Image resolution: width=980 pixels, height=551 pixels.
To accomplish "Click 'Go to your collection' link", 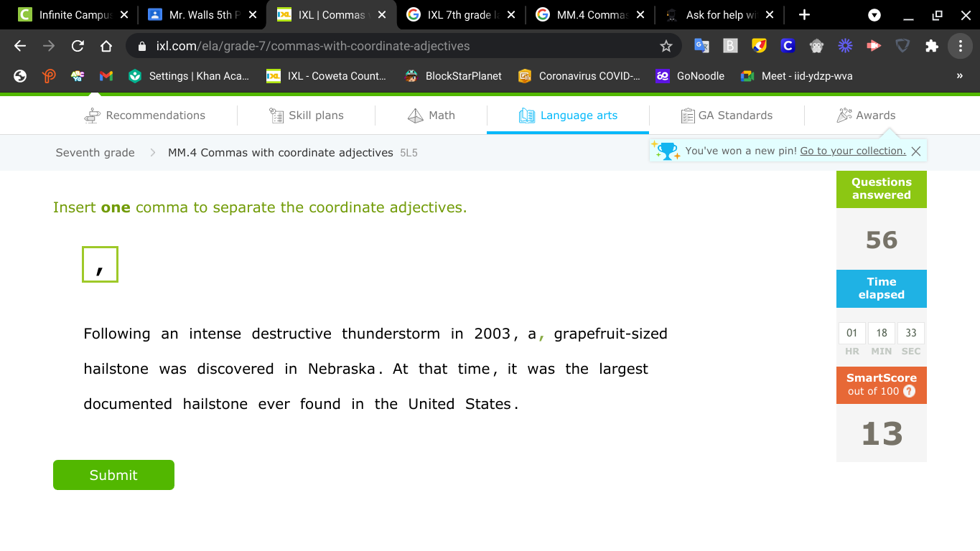I will [x=853, y=151].
